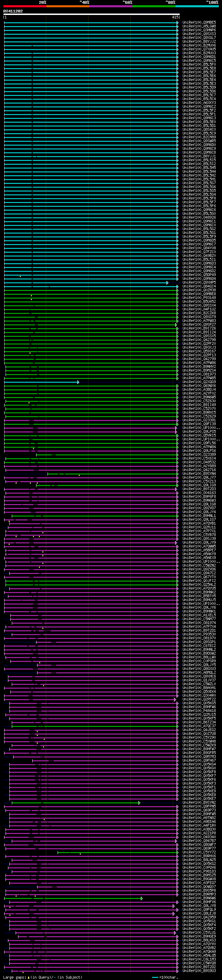Click the red 20% identity legend bar
222x980 pixels.
tap(25, 6)
